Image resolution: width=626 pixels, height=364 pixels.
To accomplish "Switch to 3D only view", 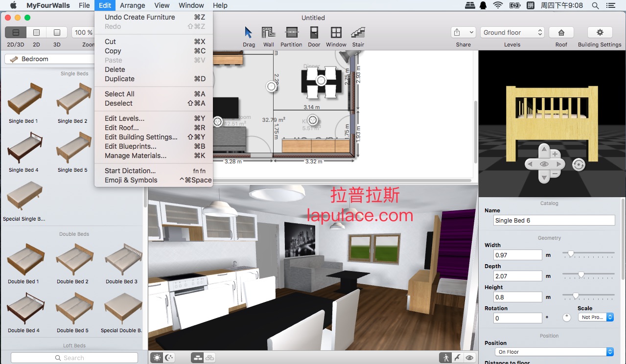I will pyautogui.click(x=57, y=32).
